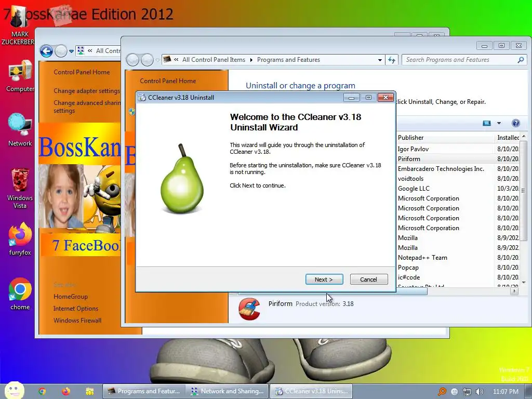Click the shield icon beside sidebar

point(131,112)
